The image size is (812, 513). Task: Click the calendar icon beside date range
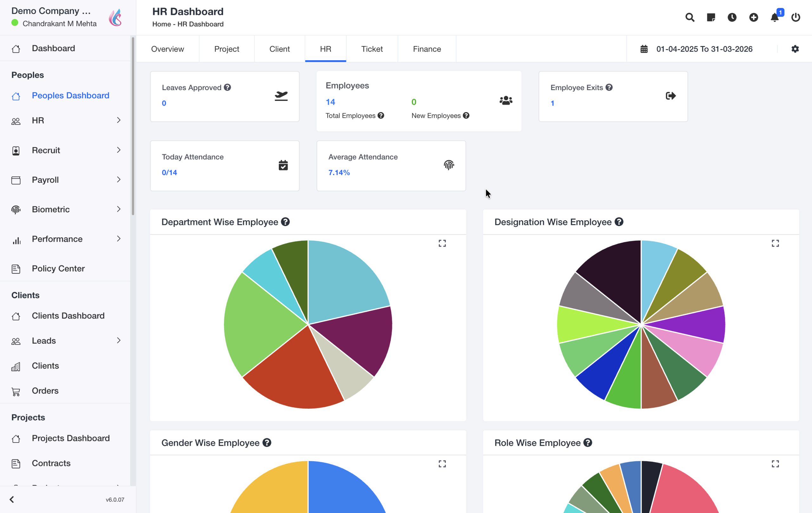(x=644, y=49)
